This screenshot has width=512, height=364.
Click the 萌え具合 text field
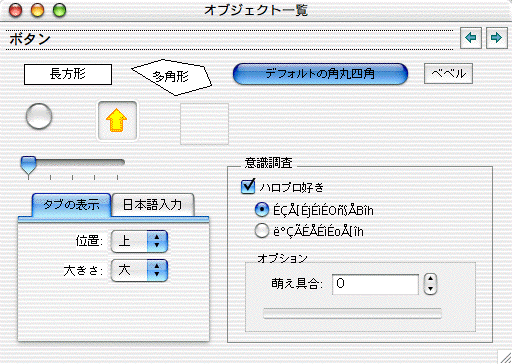pyautogui.click(x=375, y=284)
